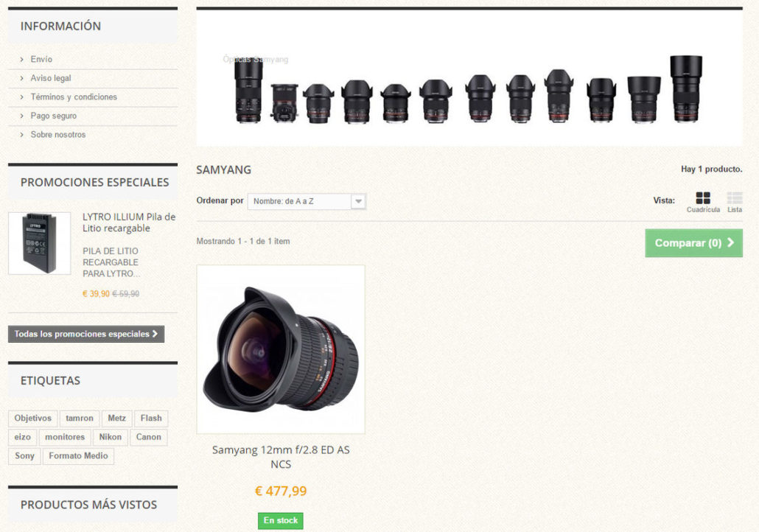Click the € 39,90 promotional price

[x=96, y=294]
